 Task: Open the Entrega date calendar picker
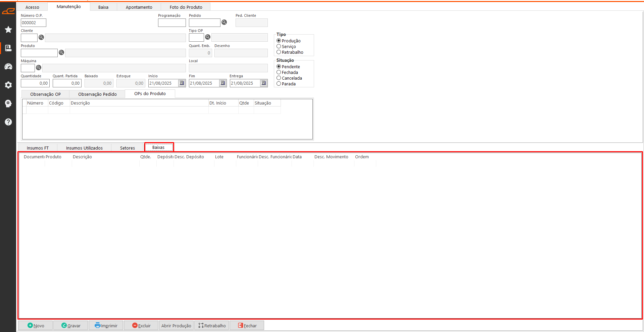pyautogui.click(x=263, y=83)
